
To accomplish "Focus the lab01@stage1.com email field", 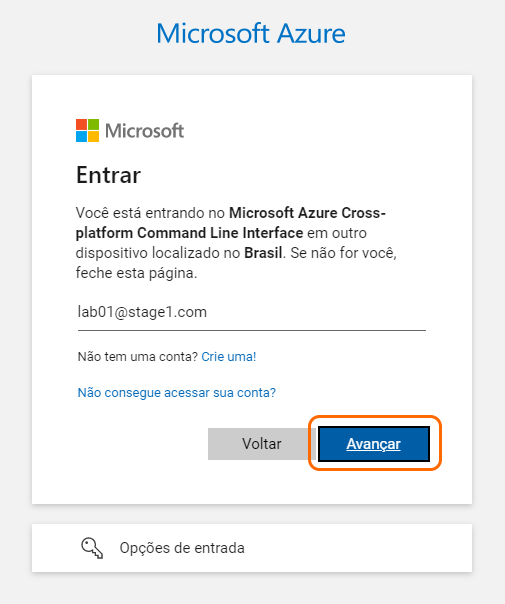I will (252, 312).
